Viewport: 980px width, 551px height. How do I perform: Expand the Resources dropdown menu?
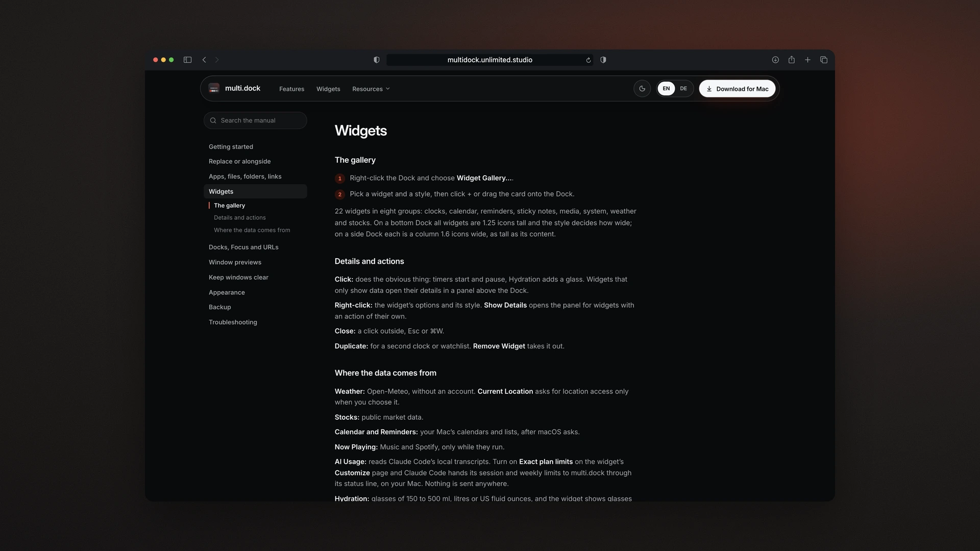pos(371,89)
